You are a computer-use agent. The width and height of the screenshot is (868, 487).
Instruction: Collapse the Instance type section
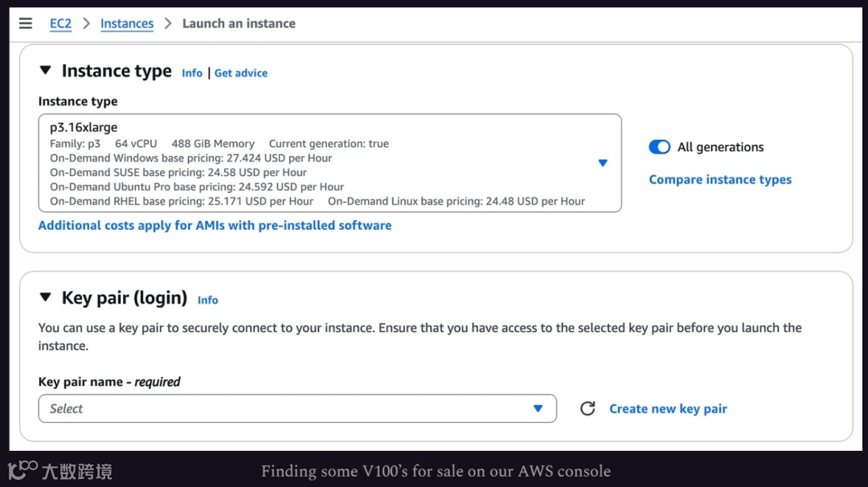click(x=45, y=70)
